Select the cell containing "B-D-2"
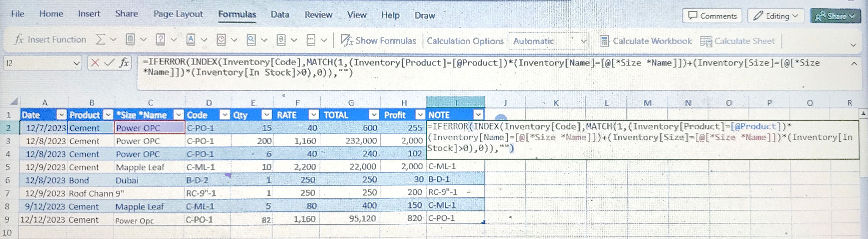 (x=208, y=180)
